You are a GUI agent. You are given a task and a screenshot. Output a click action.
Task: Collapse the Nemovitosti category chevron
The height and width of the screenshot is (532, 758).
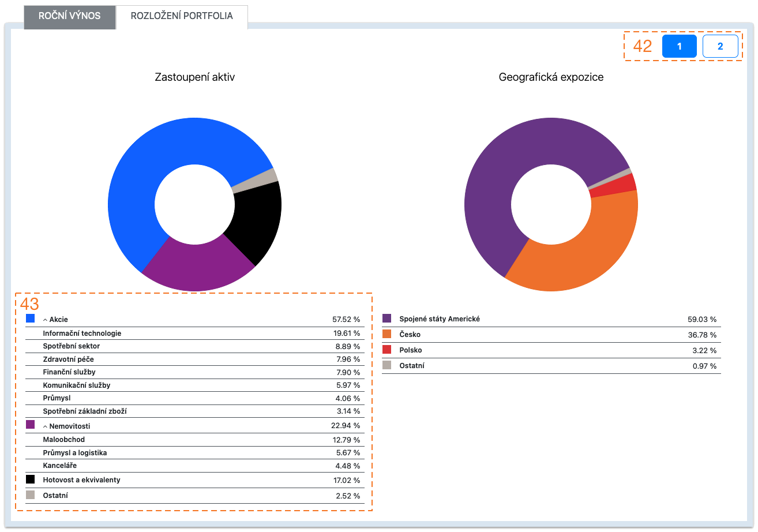point(45,426)
